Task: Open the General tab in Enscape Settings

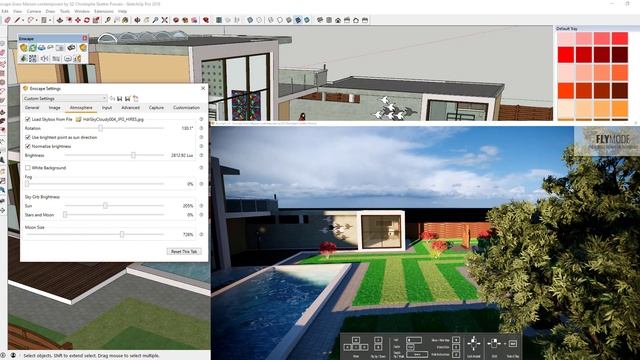Action: click(32, 108)
